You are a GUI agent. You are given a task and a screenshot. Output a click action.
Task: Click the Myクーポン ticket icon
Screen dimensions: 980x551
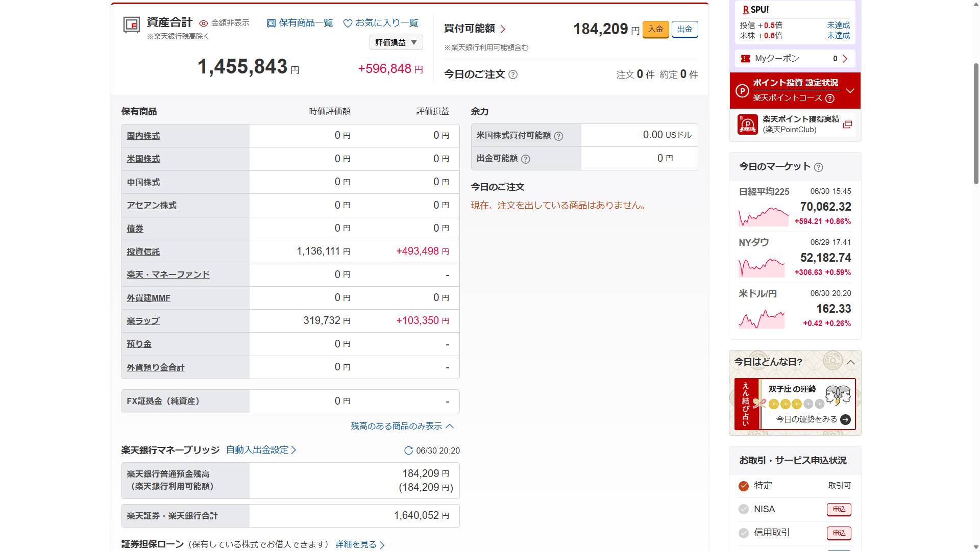coord(745,59)
